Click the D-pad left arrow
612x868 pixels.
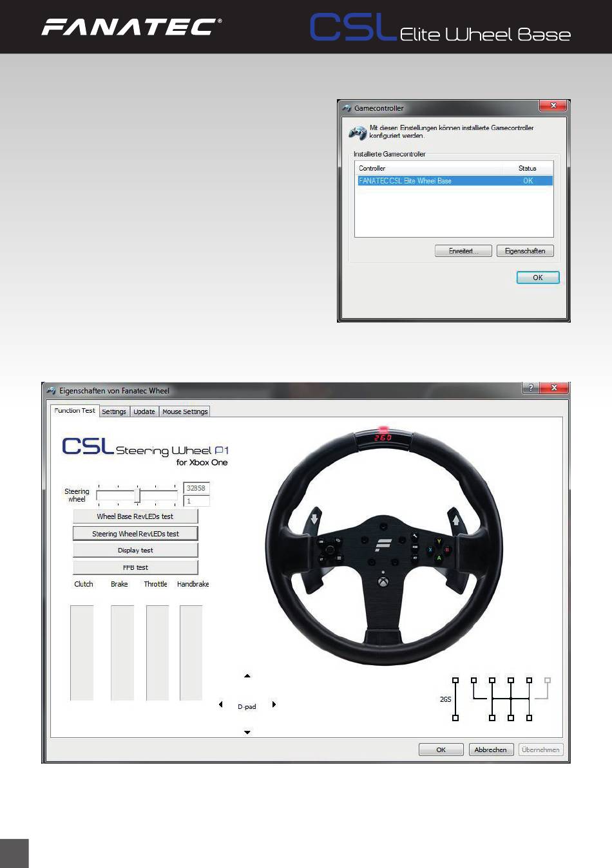(221, 704)
